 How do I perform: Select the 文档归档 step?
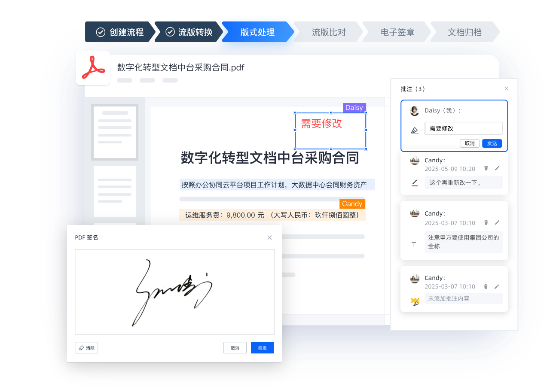[464, 32]
